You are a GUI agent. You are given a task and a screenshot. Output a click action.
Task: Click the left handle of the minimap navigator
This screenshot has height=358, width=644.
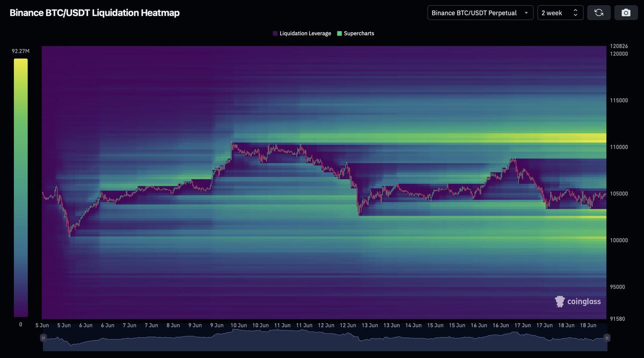[43, 338]
